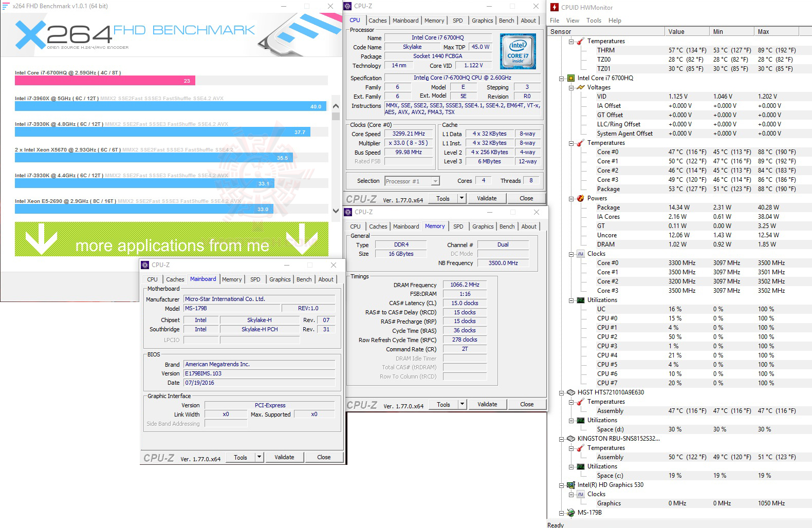Open the Tools dropdown arrow in the Memory CPU-Z window
The image size is (812, 528).
pos(462,404)
